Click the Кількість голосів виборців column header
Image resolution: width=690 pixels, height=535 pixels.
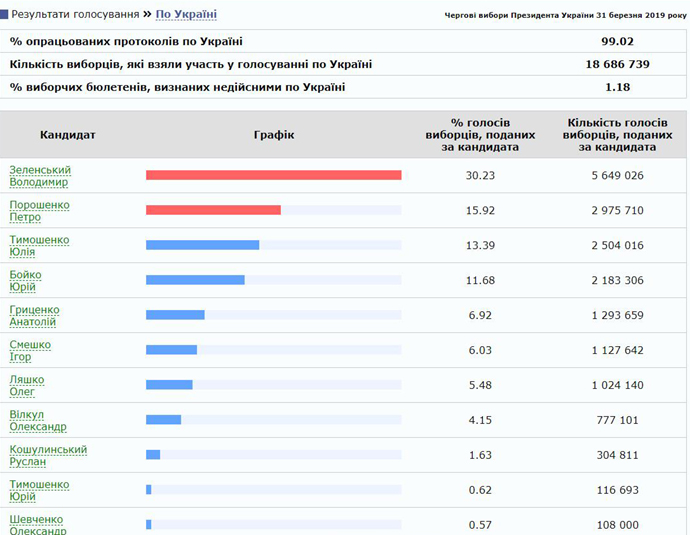pos(619,134)
